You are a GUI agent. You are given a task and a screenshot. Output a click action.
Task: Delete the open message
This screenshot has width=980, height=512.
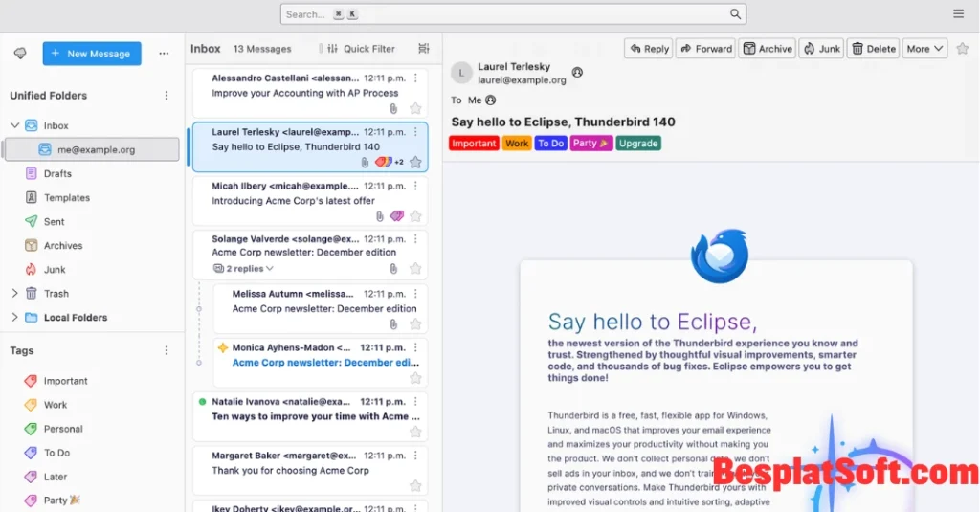coord(873,49)
